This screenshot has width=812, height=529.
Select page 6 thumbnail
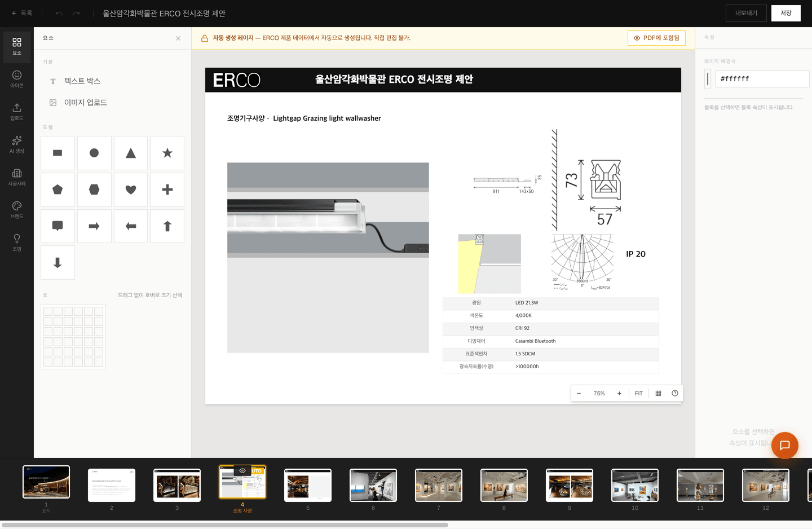click(373, 485)
